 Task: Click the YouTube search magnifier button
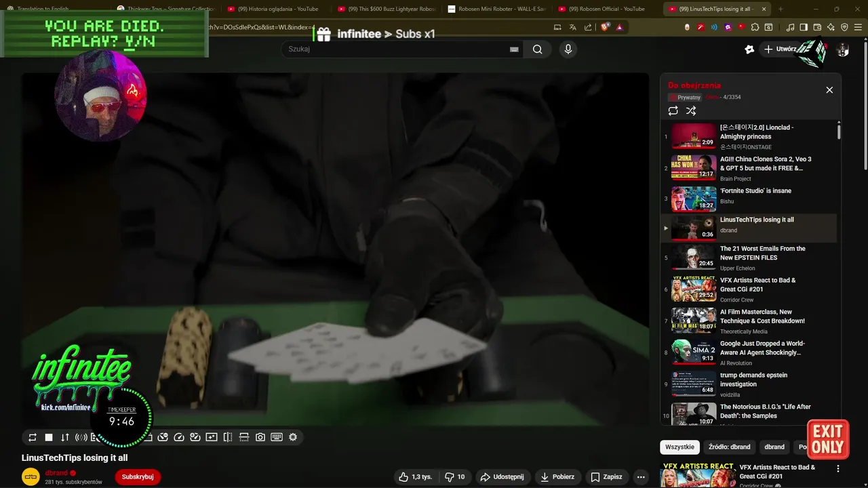tap(537, 49)
